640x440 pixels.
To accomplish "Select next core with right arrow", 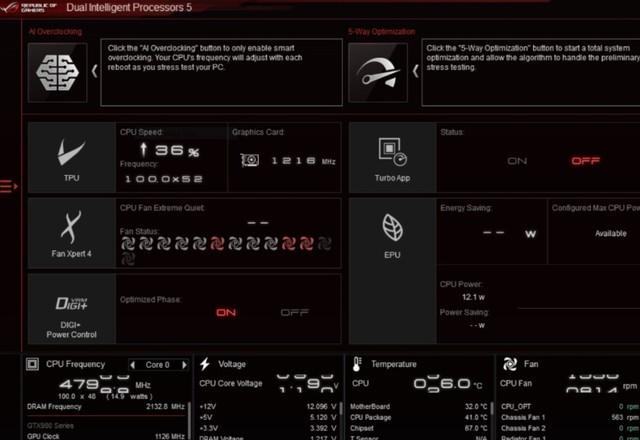I will (x=184, y=364).
